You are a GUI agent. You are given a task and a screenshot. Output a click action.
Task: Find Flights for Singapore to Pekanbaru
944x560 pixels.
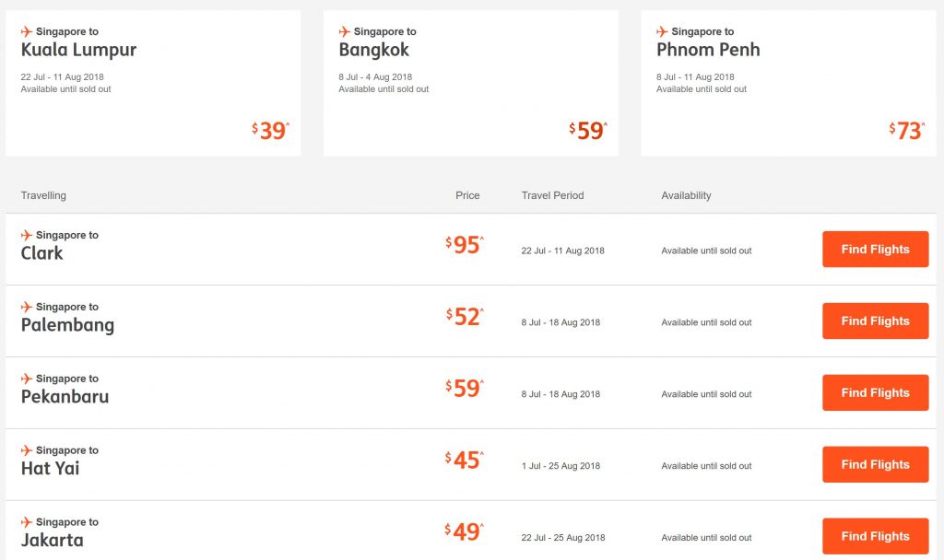[875, 393]
